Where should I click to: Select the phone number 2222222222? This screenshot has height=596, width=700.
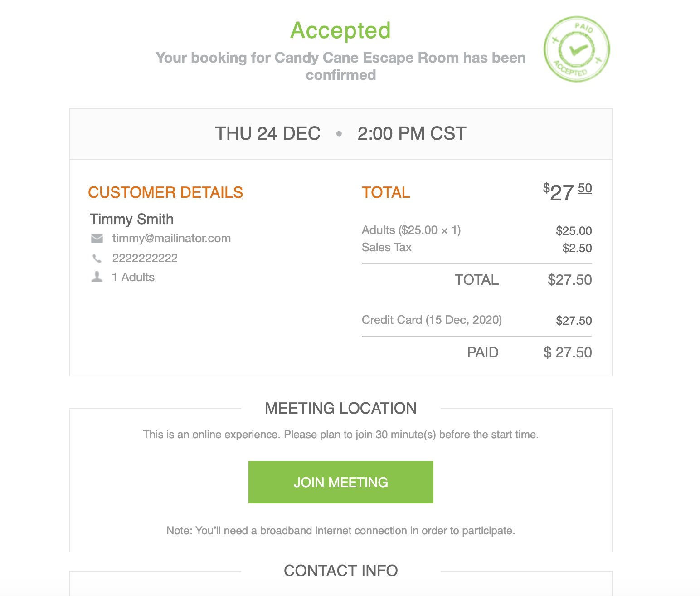tap(145, 259)
